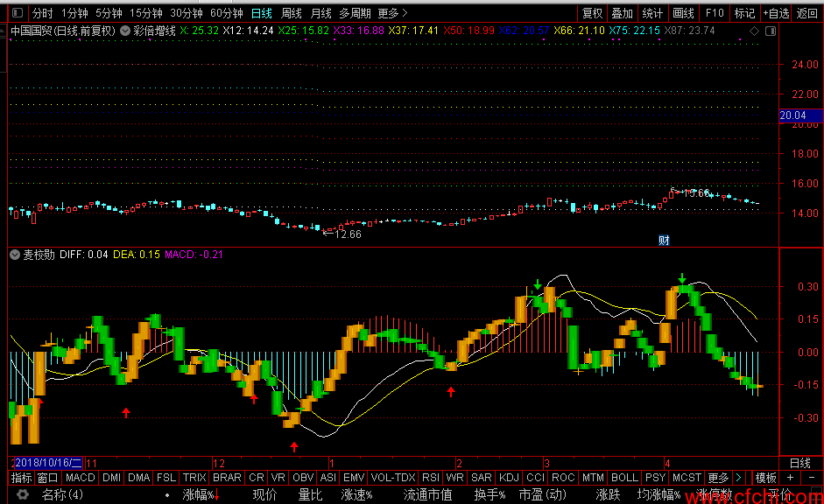Open F10 company info

tap(715, 13)
